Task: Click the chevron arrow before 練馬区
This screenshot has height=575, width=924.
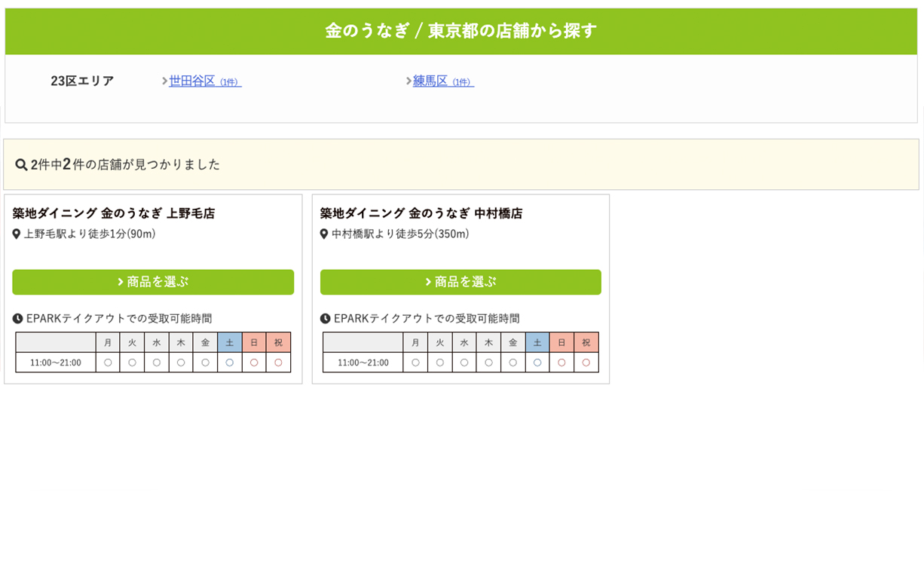Action: pyautogui.click(x=408, y=81)
